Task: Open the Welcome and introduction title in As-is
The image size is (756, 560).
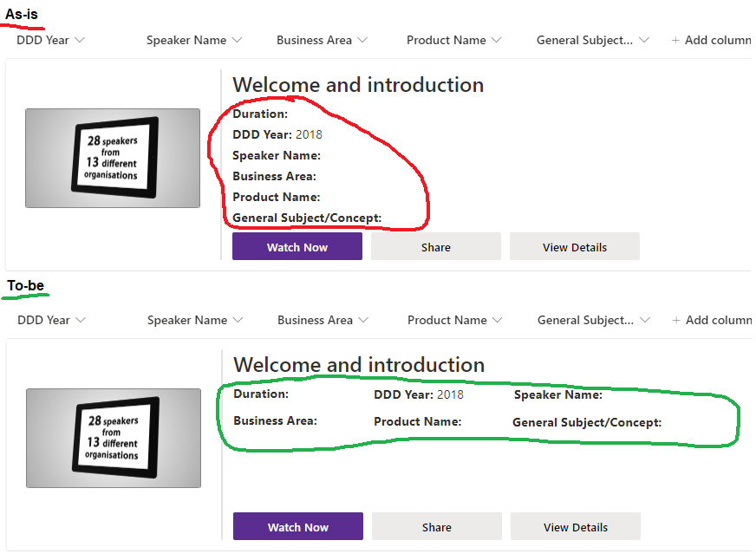Action: tap(357, 85)
